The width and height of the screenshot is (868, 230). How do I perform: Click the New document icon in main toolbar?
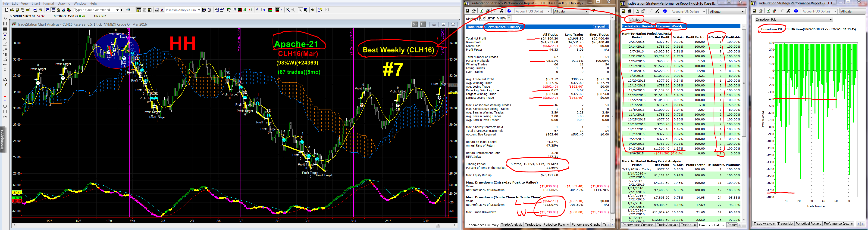tap(6, 10)
